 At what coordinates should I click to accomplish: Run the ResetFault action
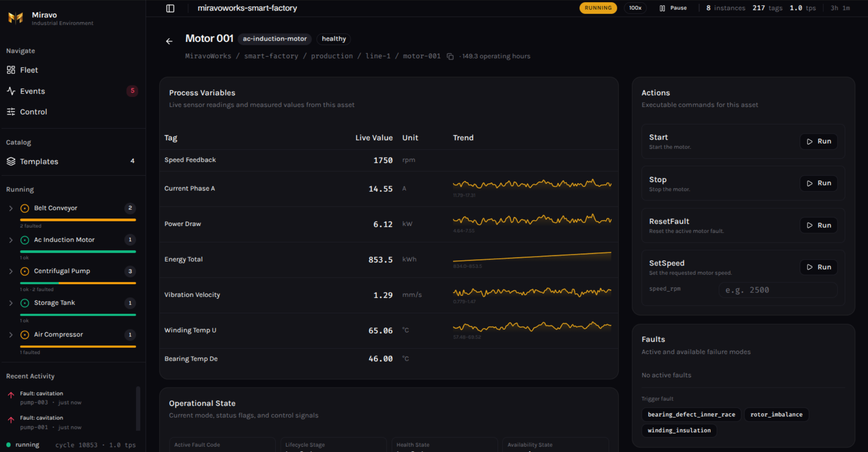[818, 225]
